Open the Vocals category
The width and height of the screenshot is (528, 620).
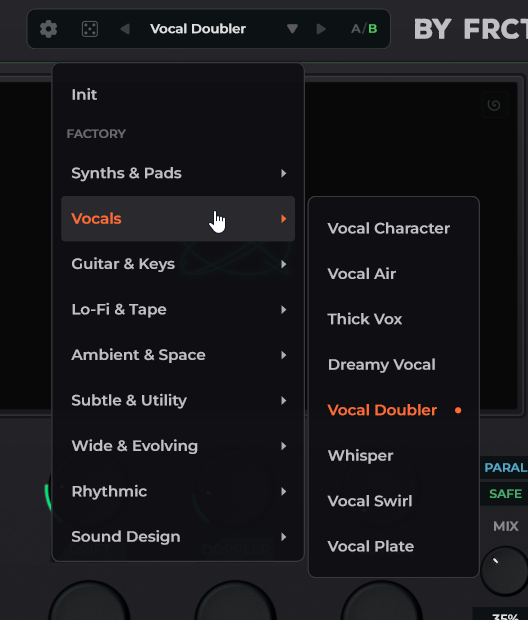[178, 219]
